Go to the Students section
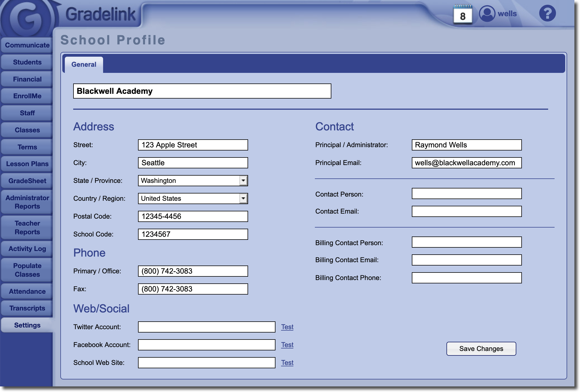 (27, 62)
